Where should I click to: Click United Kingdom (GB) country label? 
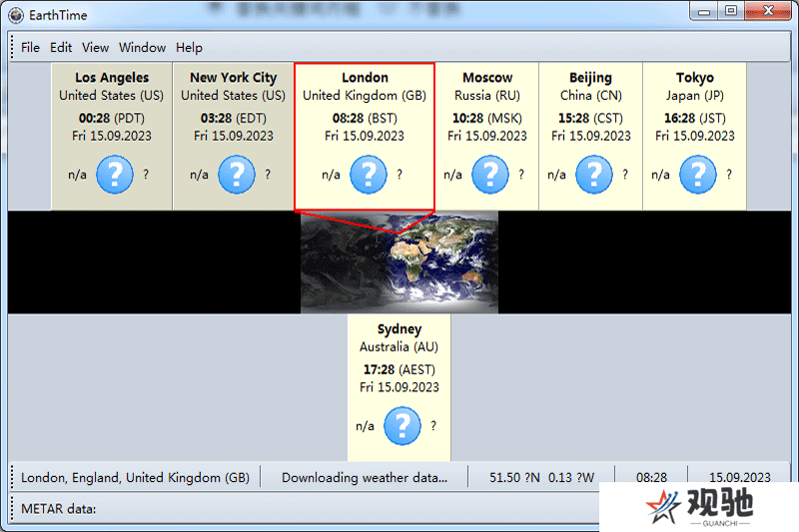(365, 95)
